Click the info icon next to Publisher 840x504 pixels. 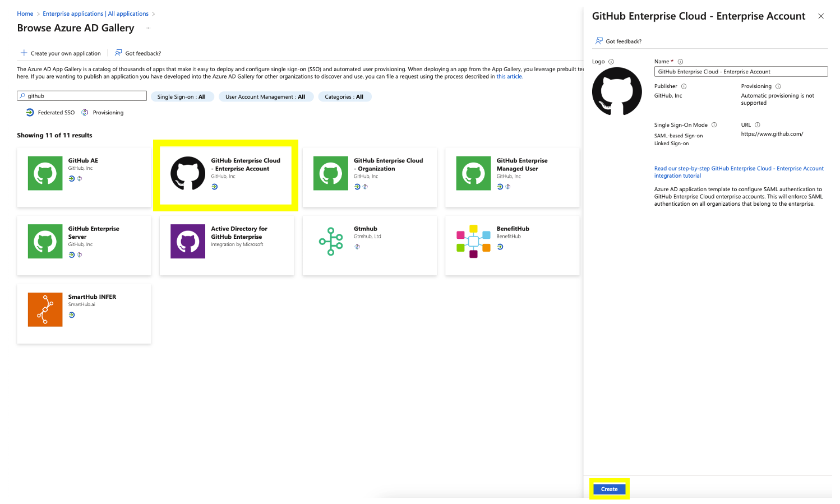684,86
